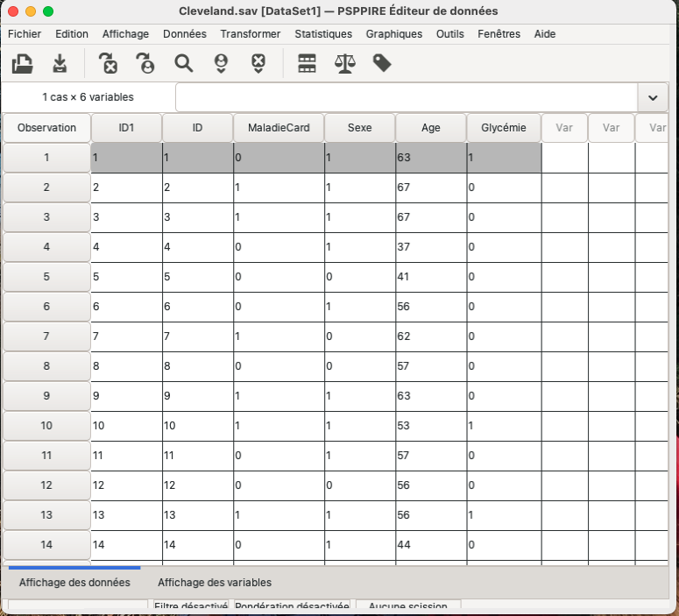Click the Glycémie column header
679x616 pixels.
coord(504,128)
